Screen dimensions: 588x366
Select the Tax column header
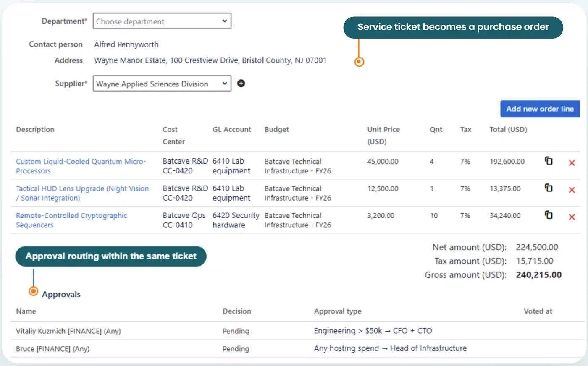click(x=466, y=130)
